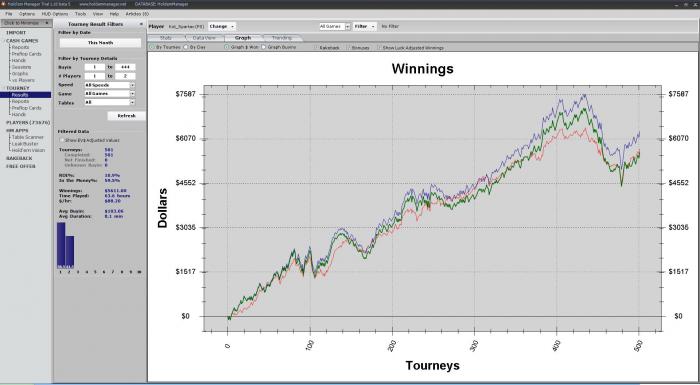700x385 pixels.
Task: Click the Holdem Manager app icon in title bar
Action: 3,4
